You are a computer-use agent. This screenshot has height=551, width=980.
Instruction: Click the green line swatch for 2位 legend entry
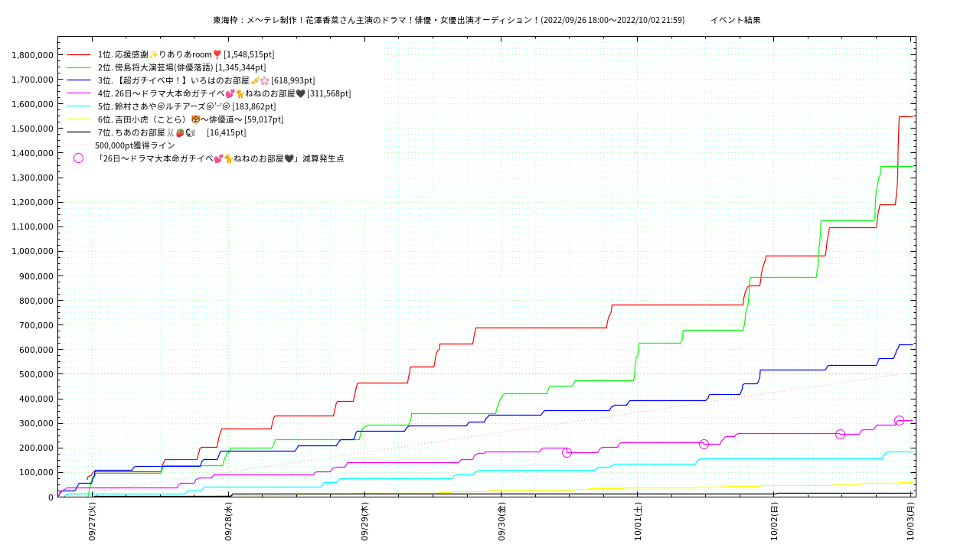pyautogui.click(x=79, y=67)
